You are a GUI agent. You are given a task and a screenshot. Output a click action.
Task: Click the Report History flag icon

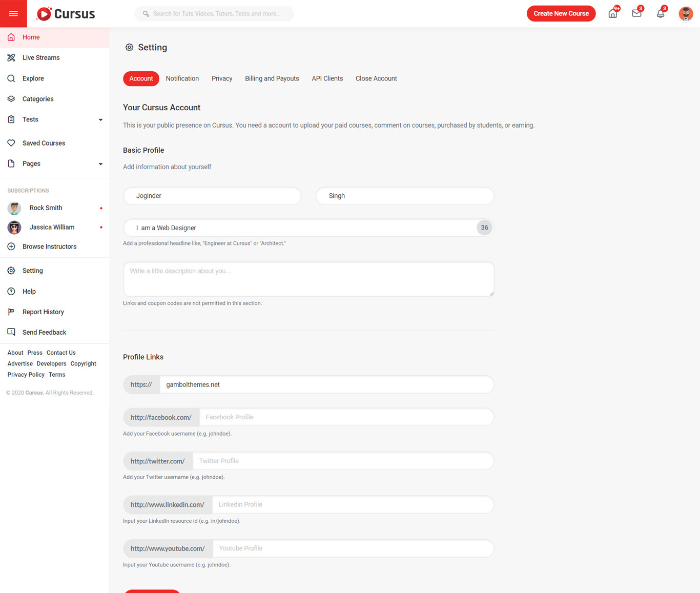tap(11, 312)
